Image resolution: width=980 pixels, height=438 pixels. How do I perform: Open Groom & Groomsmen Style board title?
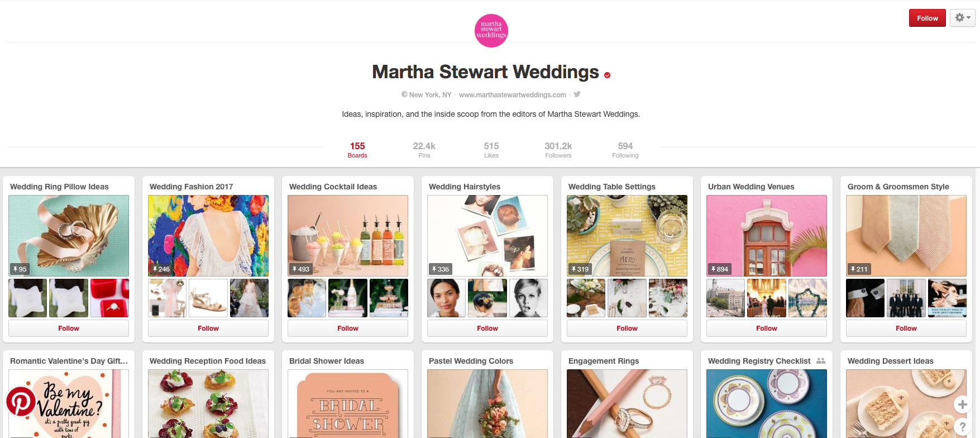(898, 187)
